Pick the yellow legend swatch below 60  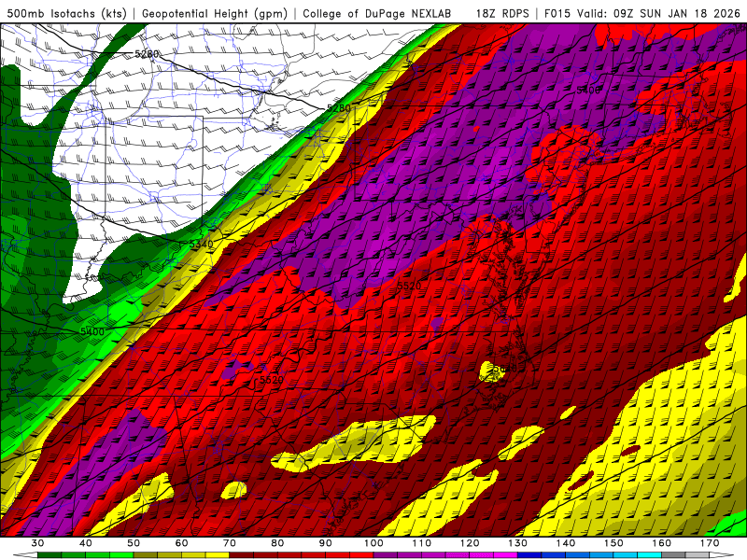[x=193, y=555]
